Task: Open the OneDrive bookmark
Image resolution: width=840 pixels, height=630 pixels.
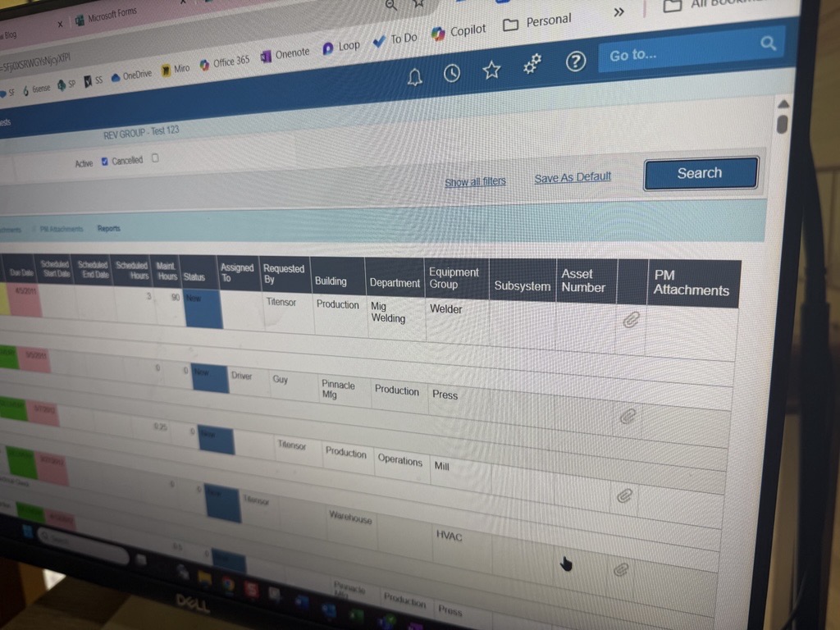Action: 132,75
